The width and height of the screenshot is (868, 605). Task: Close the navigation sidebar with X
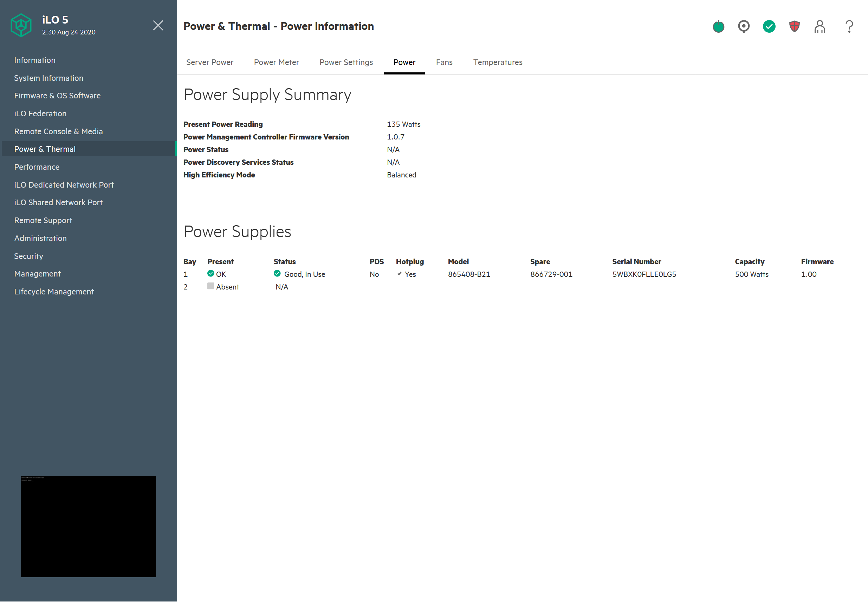[x=158, y=25]
